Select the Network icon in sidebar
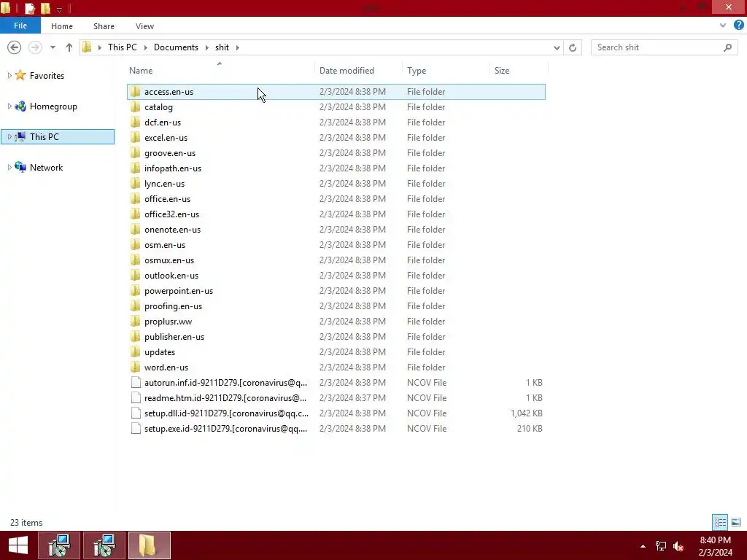747x560 pixels. coord(20,167)
